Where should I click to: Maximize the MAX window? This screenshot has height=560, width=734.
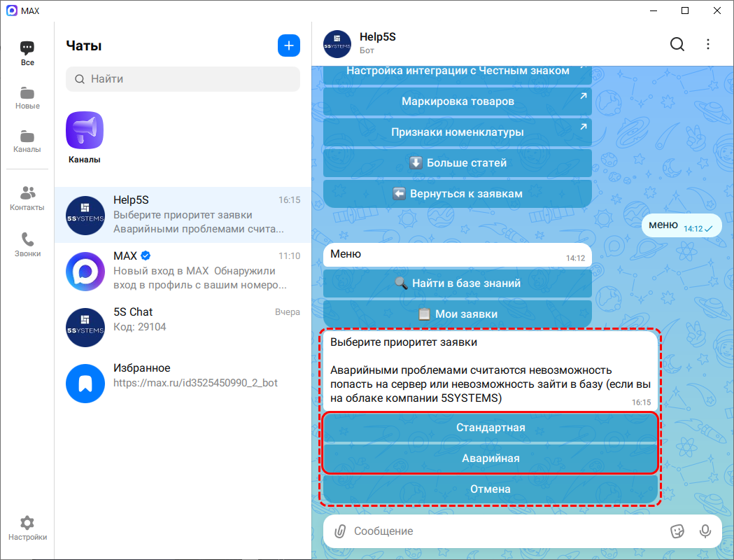(x=685, y=10)
